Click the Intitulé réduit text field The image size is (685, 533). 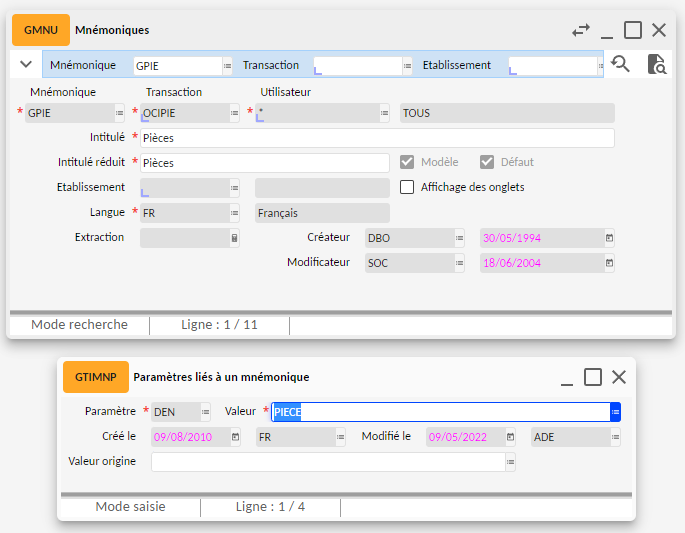click(264, 162)
